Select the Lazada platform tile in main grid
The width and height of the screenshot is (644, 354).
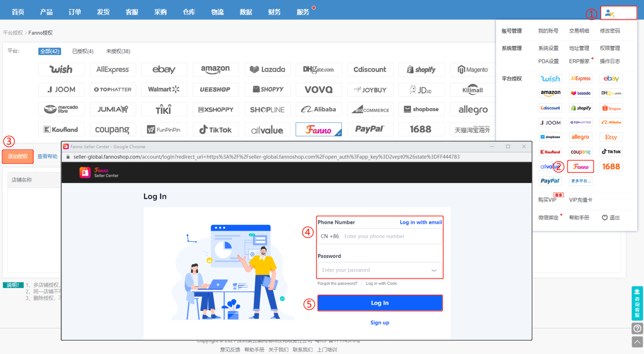coord(267,70)
